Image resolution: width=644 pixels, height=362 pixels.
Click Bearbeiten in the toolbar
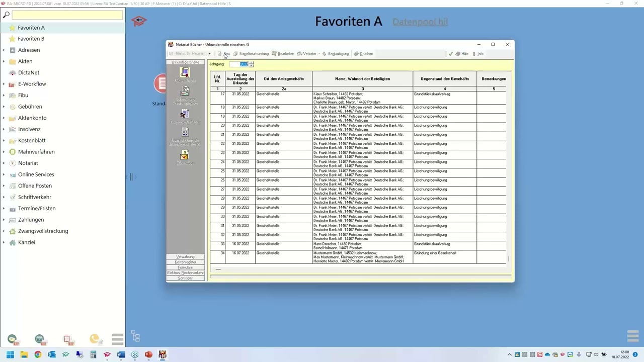(283, 54)
